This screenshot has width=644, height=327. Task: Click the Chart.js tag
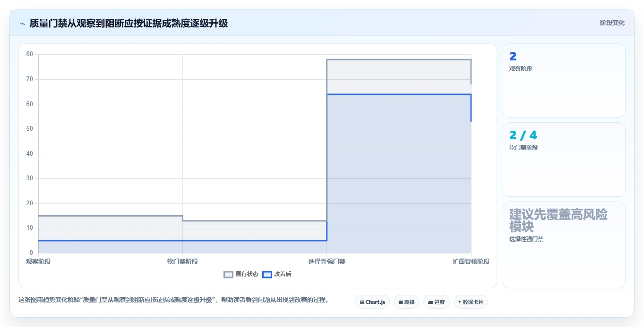(x=372, y=302)
